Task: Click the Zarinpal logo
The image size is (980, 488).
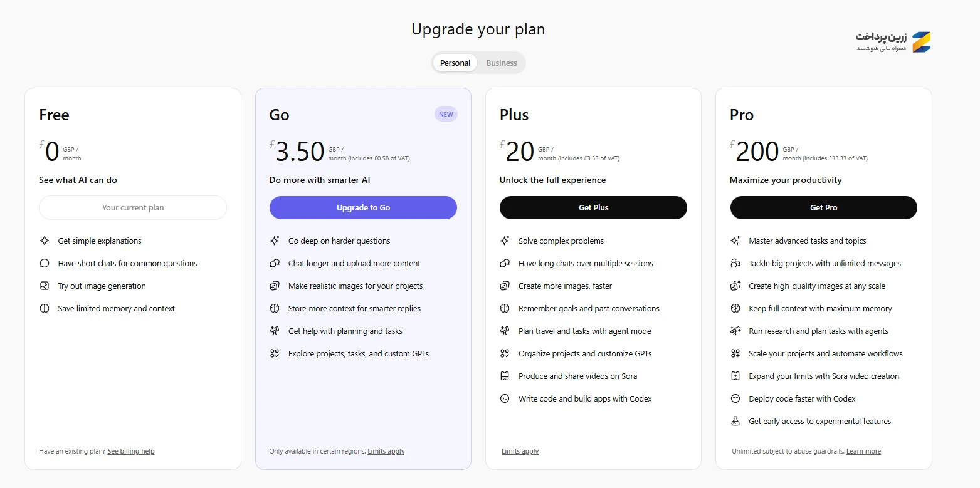Action: pos(893,42)
